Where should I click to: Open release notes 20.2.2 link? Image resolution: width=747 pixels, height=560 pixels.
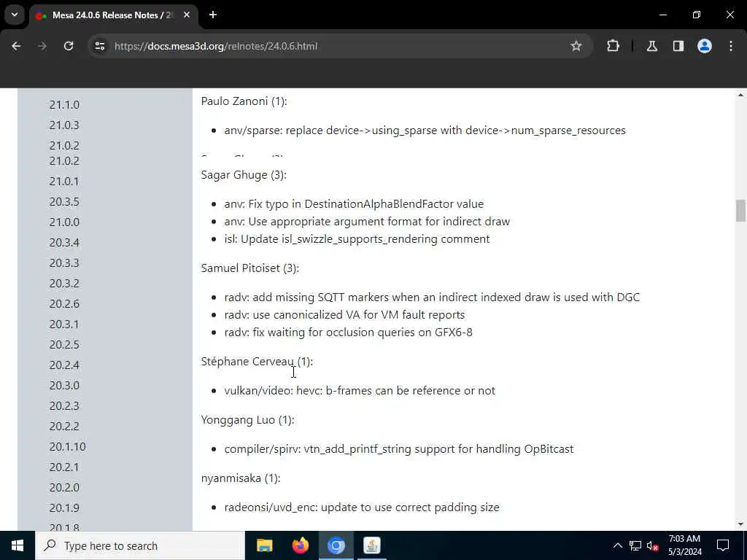pos(64,427)
